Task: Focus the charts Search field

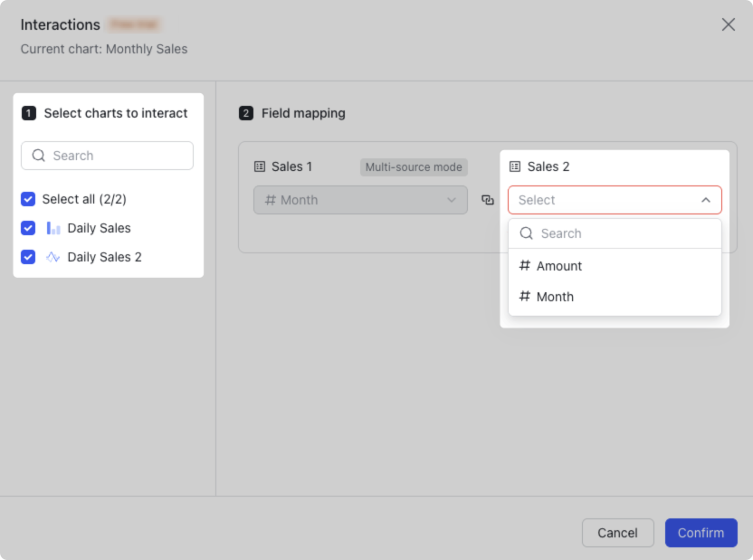Action: 107,156
